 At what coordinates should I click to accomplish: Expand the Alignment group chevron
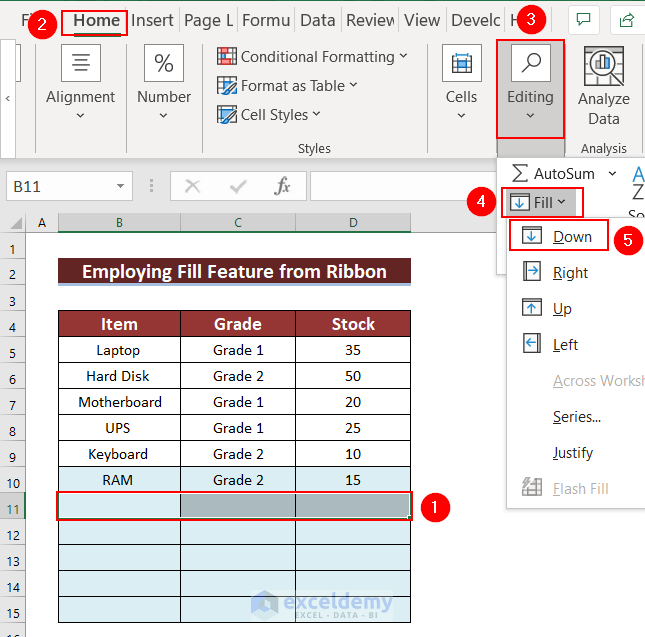(x=81, y=116)
